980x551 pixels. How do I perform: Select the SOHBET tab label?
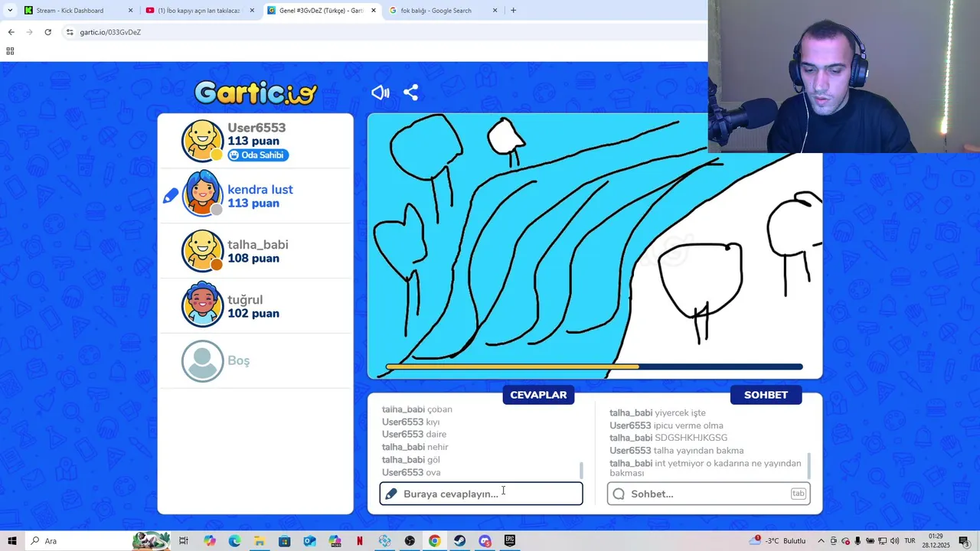(x=766, y=395)
